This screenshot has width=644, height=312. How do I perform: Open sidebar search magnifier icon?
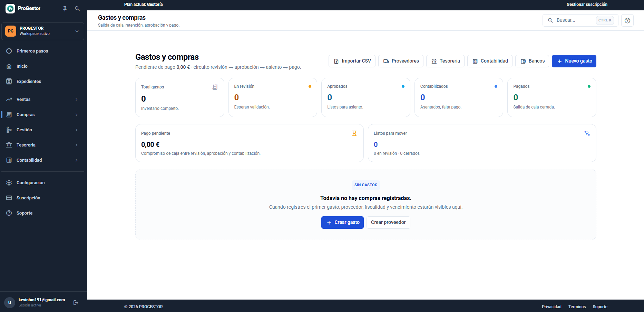pyautogui.click(x=77, y=9)
